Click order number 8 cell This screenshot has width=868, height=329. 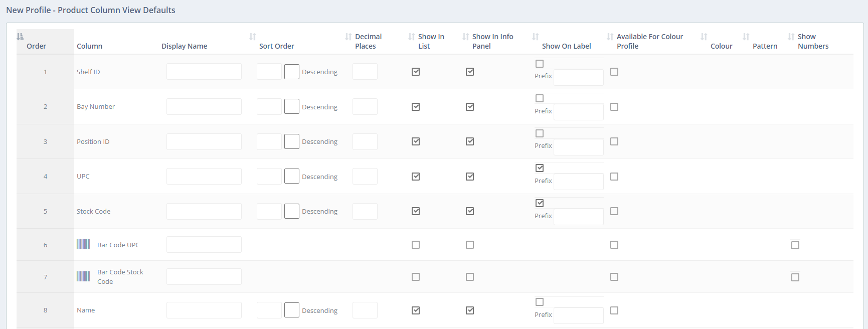[x=45, y=310]
